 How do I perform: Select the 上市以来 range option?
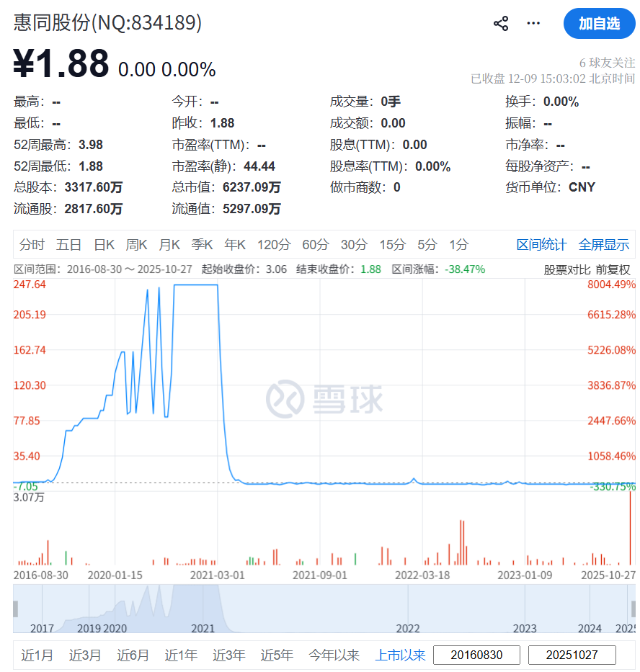pos(400,655)
